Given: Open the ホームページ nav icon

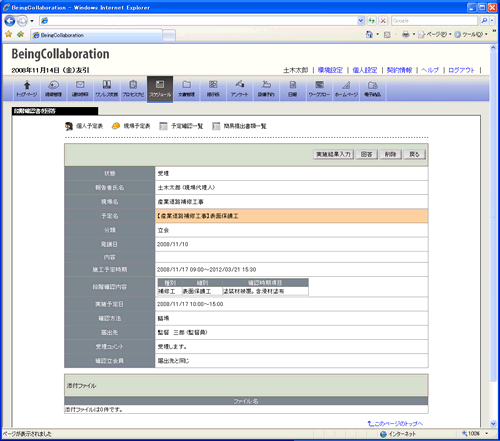Looking at the screenshot, I should 346,89.
